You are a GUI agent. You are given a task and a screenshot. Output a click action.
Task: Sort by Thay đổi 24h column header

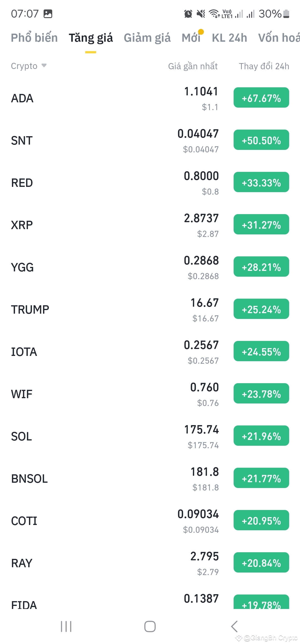coord(264,66)
